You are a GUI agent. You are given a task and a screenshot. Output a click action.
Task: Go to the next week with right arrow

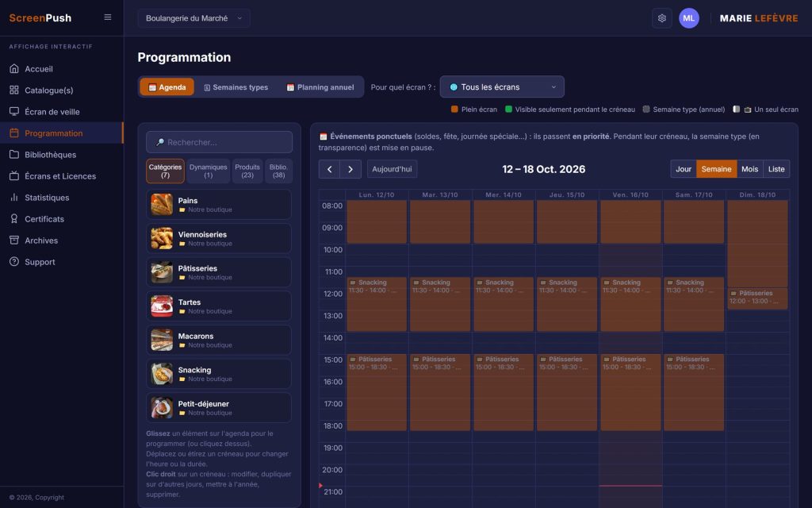tap(350, 169)
